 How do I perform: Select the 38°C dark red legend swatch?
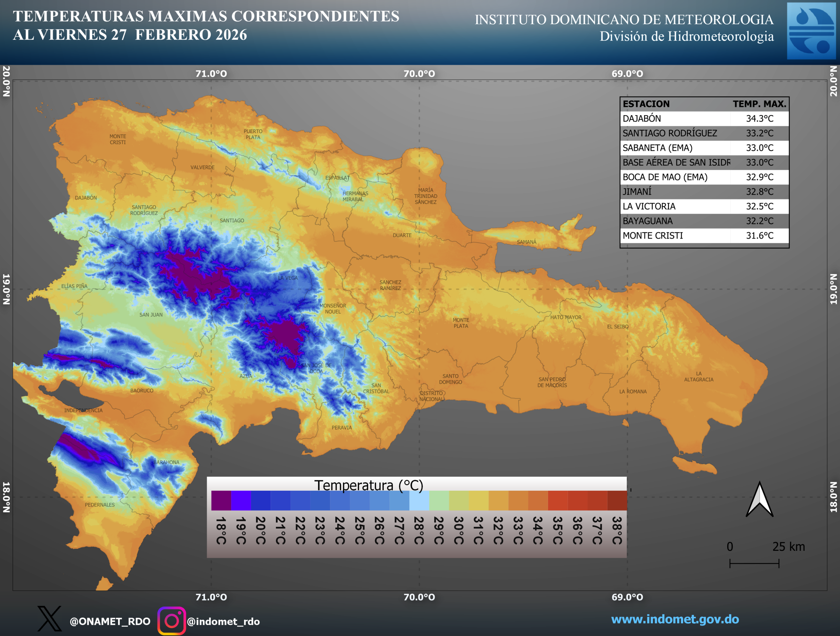(x=617, y=501)
